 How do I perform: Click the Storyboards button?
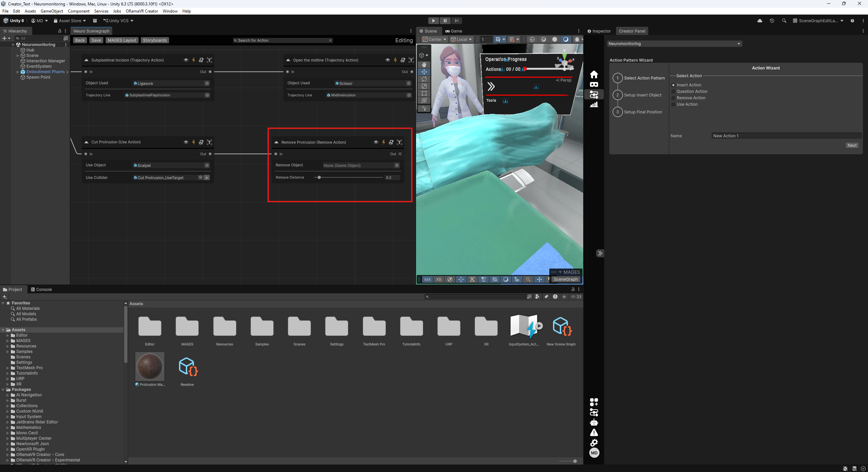(x=155, y=40)
